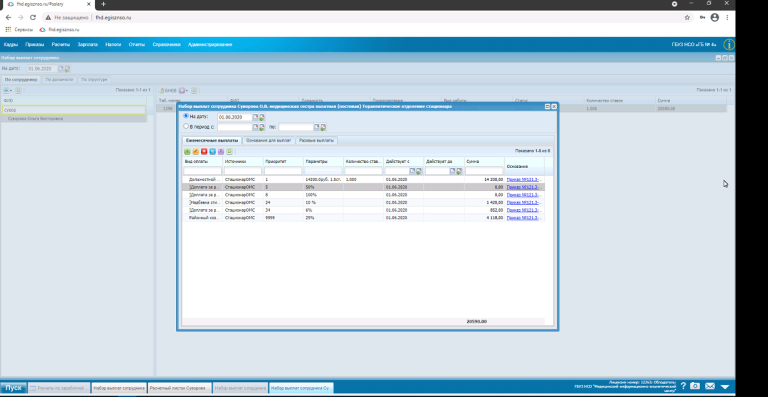Open the Расчеты menu
Image resolution: width=768 pixels, height=397 pixels.
pos(61,45)
